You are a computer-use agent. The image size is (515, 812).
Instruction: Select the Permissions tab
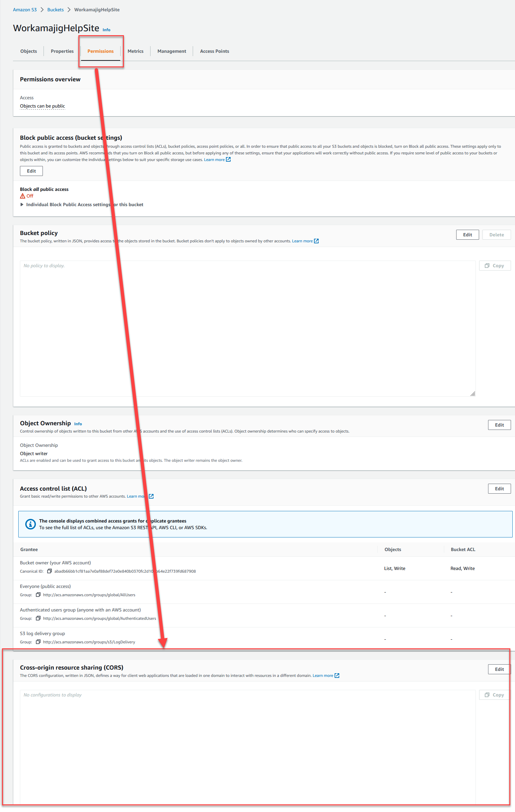tap(101, 51)
